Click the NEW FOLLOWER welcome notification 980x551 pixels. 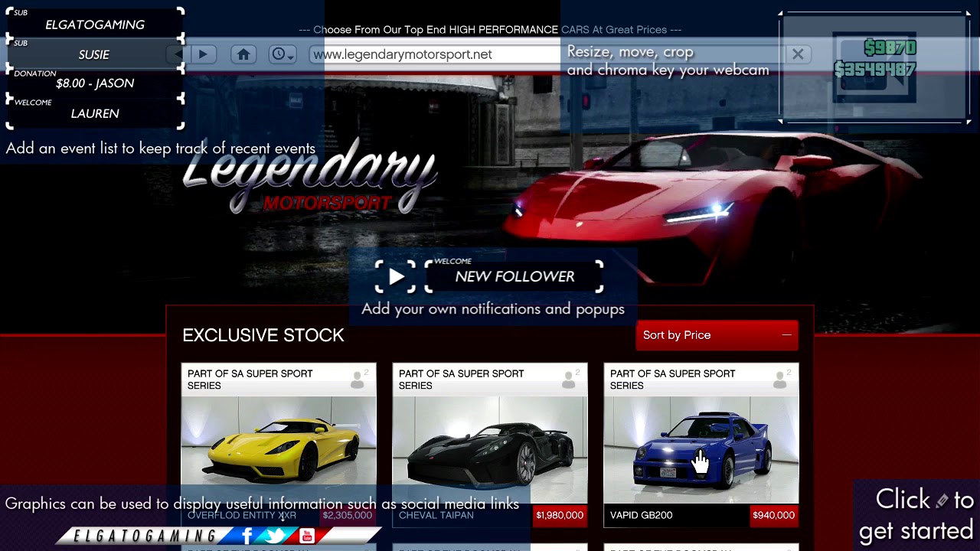514,276
